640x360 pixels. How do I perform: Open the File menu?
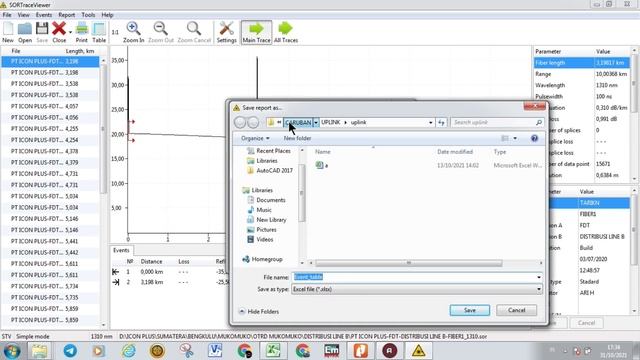[x=7, y=15]
